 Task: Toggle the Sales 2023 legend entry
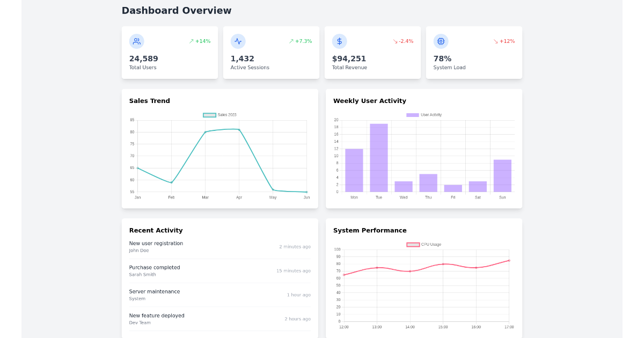point(220,114)
